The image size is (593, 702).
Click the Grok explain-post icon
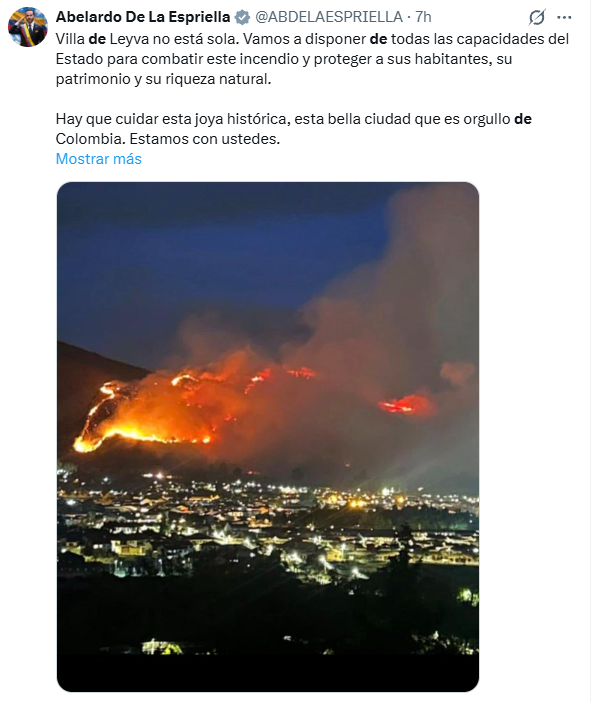537,17
